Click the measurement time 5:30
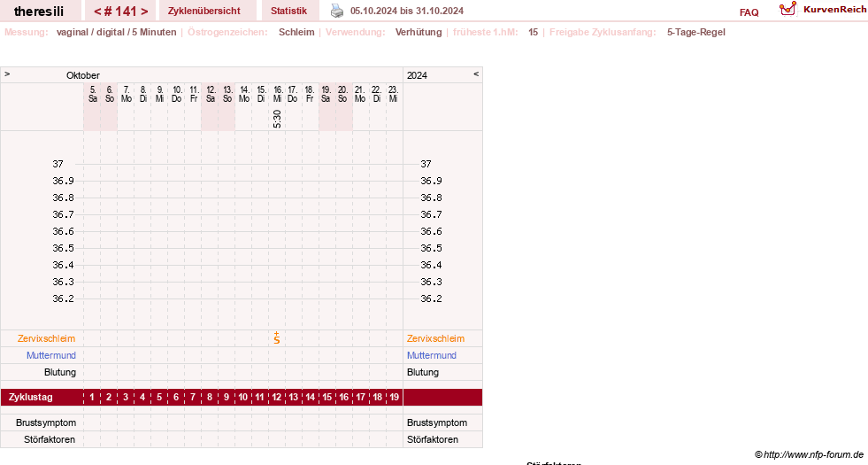Image resolution: width=868 pixels, height=465 pixels. pyautogui.click(x=277, y=120)
